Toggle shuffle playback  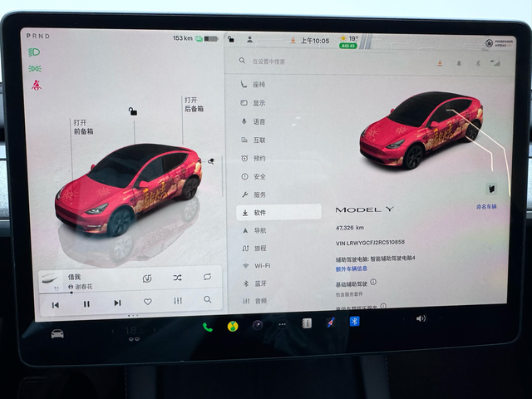pos(177,278)
